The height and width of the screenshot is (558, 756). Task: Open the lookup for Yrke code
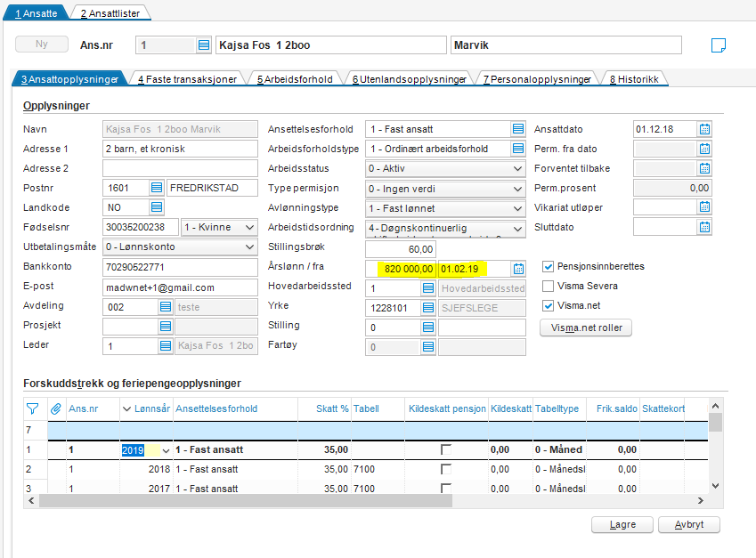(428, 306)
